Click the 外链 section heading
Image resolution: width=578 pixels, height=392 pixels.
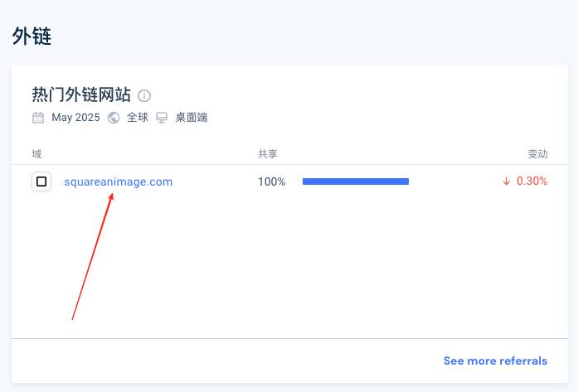[x=32, y=36]
